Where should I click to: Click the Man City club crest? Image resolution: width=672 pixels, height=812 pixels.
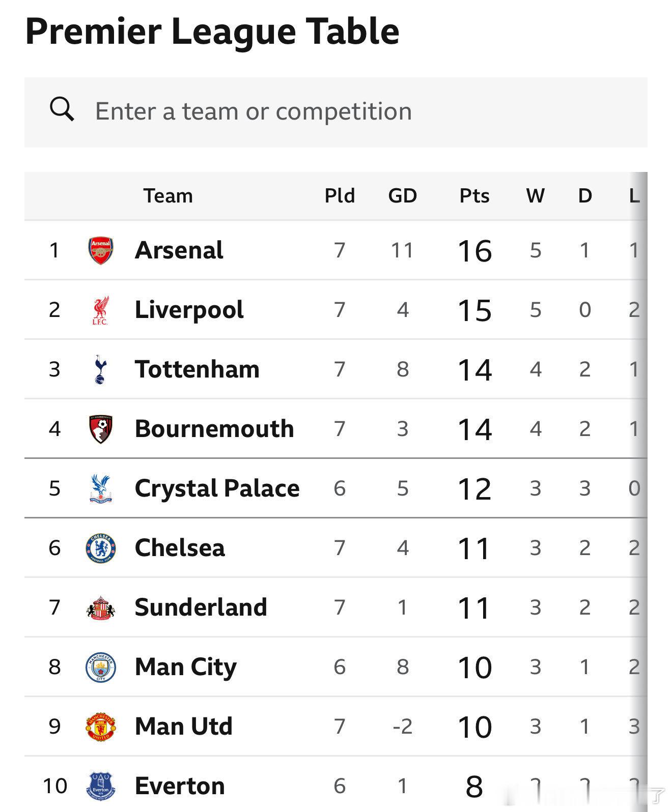point(101,667)
